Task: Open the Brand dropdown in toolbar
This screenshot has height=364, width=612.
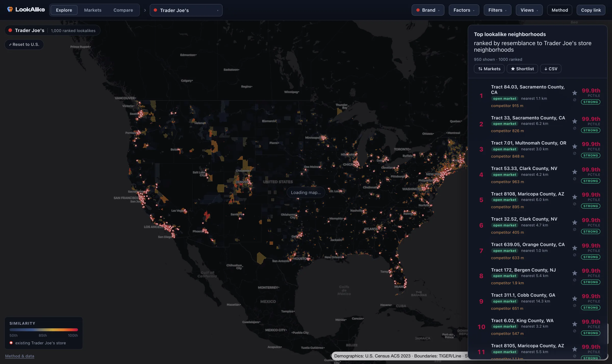Action: tap(428, 10)
